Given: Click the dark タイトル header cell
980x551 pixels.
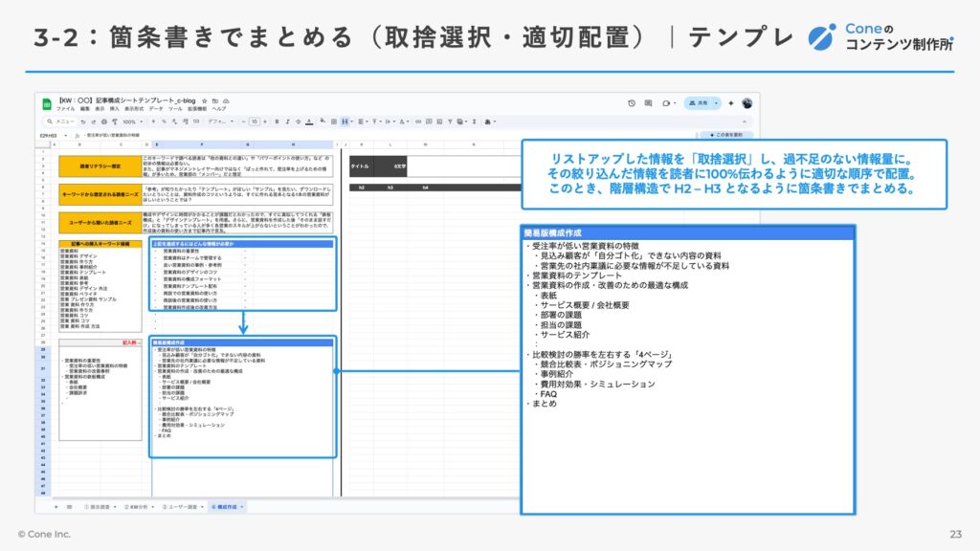Looking at the screenshot, I should pyautogui.click(x=360, y=166).
